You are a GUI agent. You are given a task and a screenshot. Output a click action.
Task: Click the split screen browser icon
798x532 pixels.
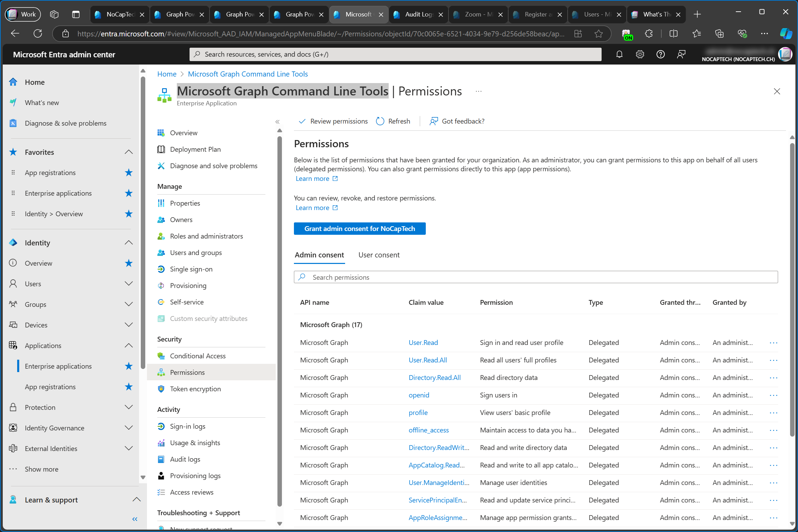673,34
